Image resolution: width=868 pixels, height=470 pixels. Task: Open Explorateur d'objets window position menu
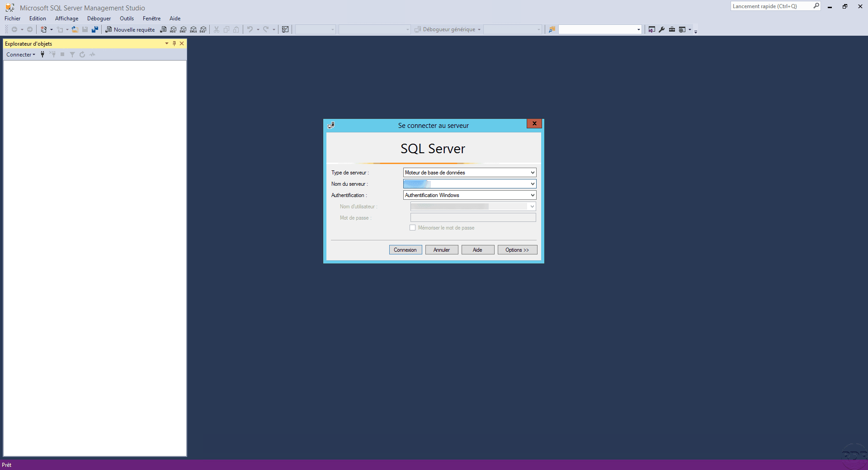click(x=167, y=43)
